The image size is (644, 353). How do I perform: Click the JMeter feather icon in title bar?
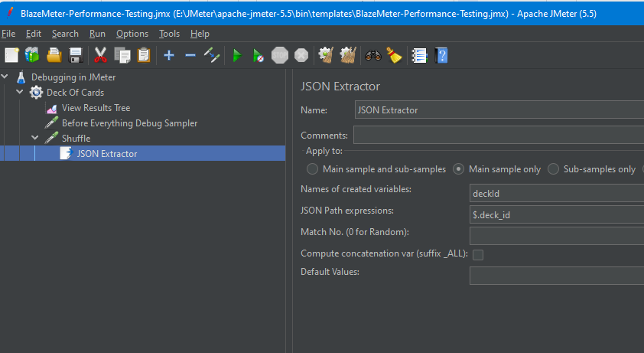point(10,13)
